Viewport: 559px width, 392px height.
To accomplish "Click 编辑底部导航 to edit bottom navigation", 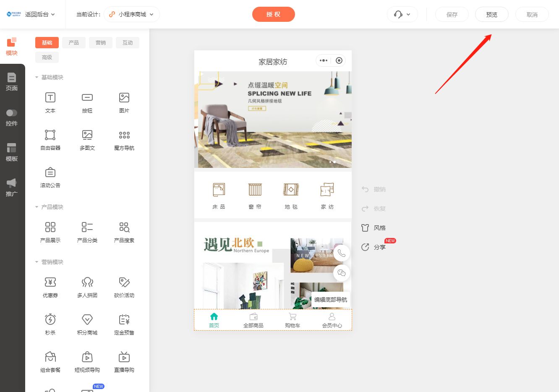I will (330, 299).
